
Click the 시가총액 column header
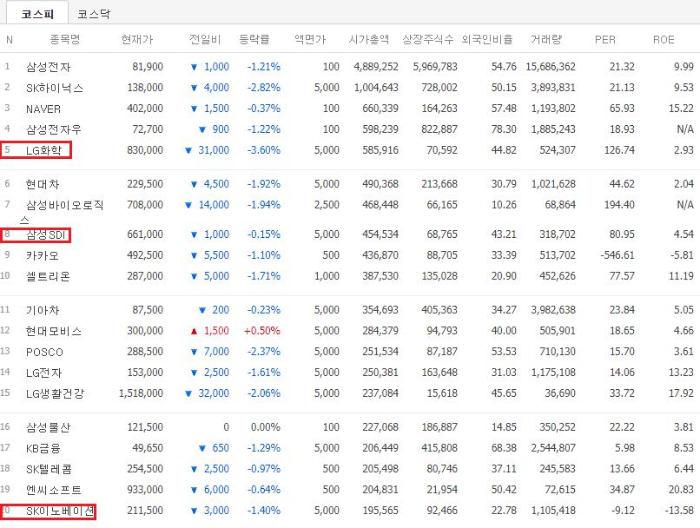369,39
